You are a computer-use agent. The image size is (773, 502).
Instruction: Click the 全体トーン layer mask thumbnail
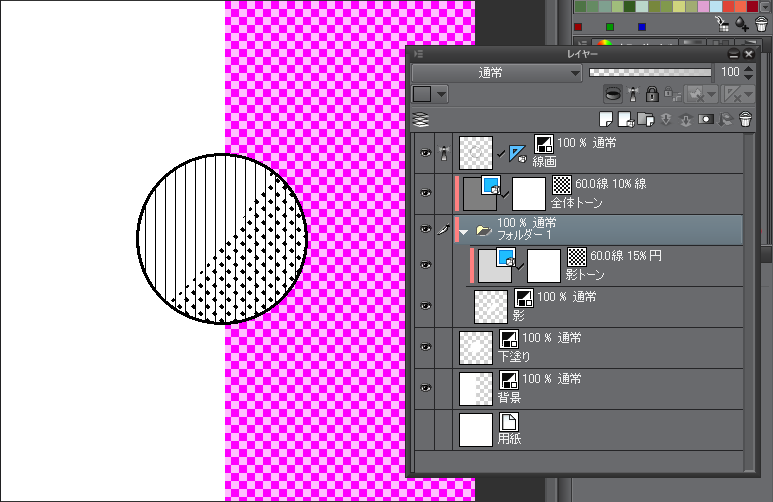(529, 193)
